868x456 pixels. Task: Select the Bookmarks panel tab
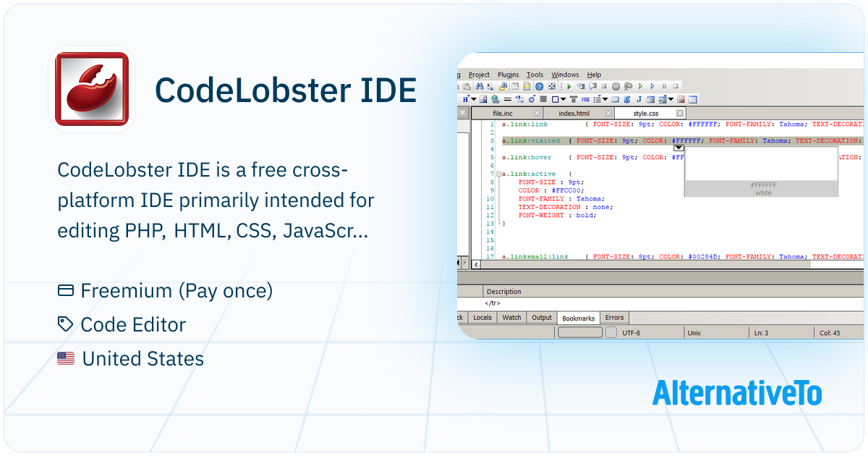pyautogui.click(x=579, y=318)
